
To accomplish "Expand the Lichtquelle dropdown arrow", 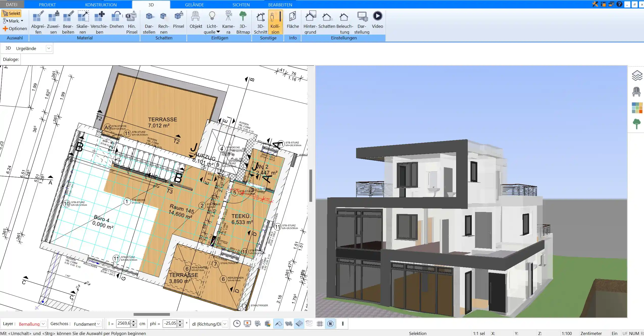I will [x=218, y=32].
